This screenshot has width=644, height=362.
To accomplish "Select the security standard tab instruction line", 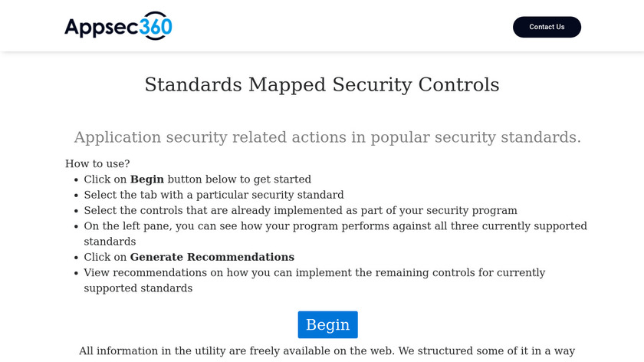I will point(214,195).
